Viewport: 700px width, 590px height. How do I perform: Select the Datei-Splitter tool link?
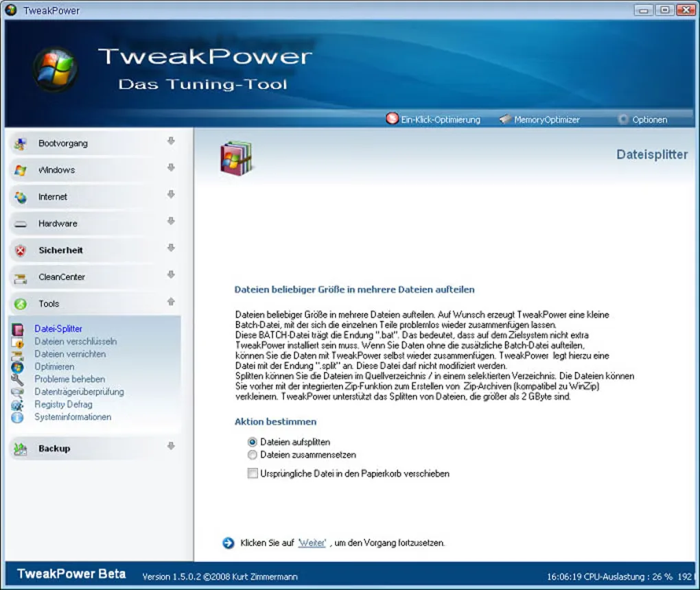58,329
